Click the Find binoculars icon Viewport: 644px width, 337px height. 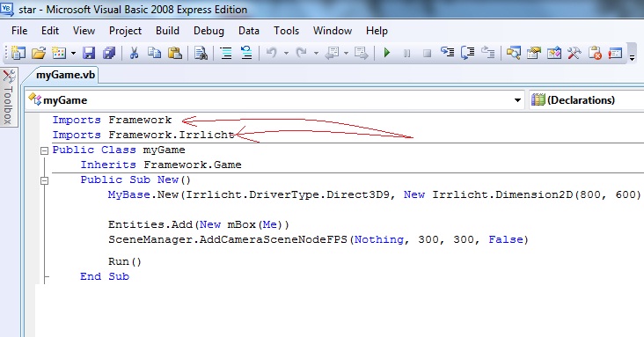pyautogui.click(x=201, y=53)
